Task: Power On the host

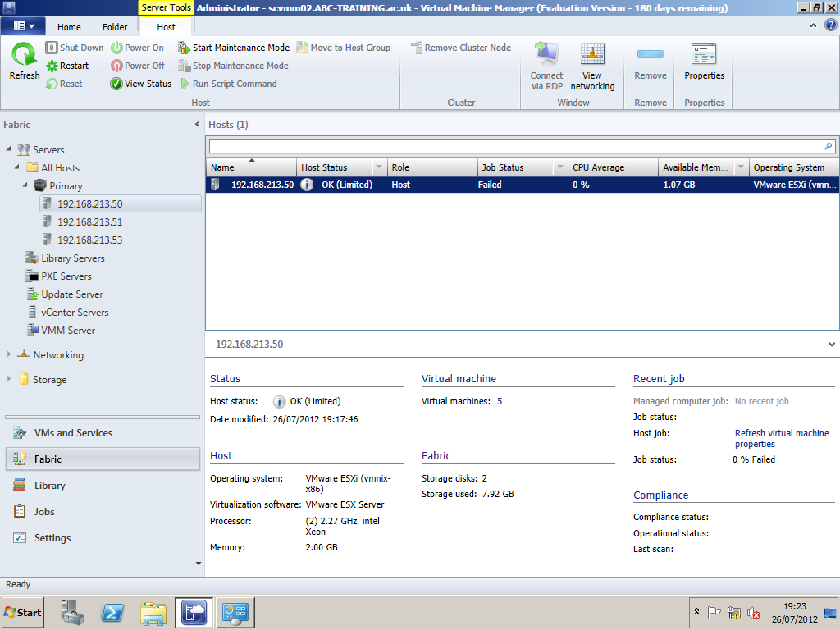Action: coord(137,48)
